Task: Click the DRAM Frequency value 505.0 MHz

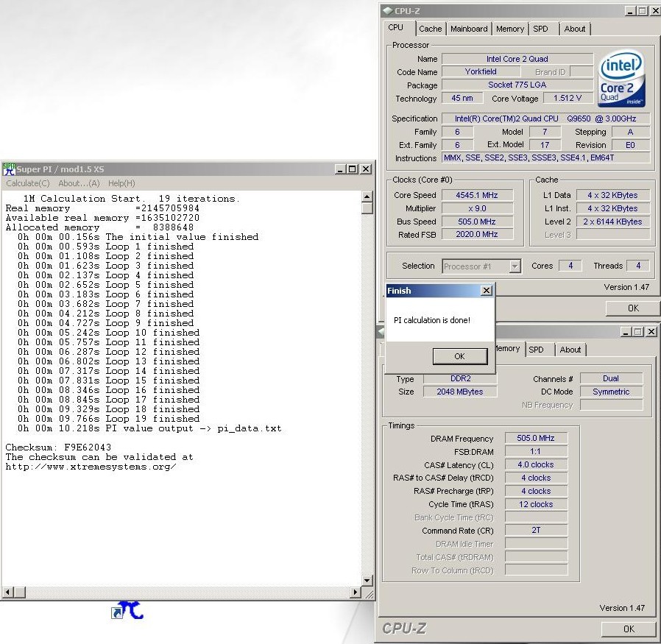Action: 536,439
